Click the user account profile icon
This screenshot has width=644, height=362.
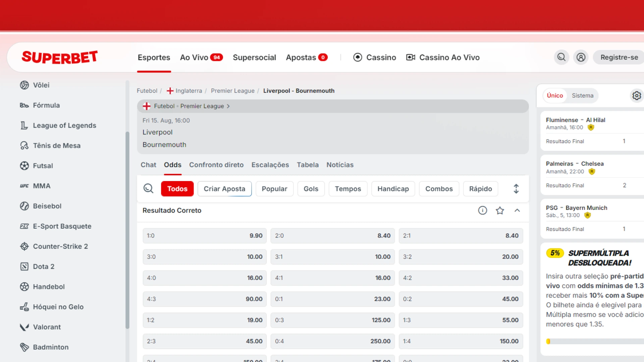(581, 57)
